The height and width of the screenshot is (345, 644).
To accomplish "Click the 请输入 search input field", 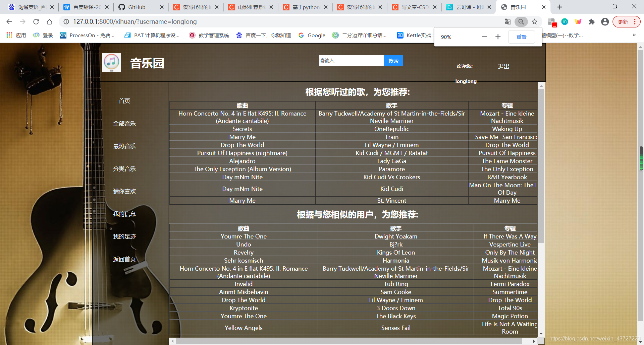I will [x=351, y=61].
